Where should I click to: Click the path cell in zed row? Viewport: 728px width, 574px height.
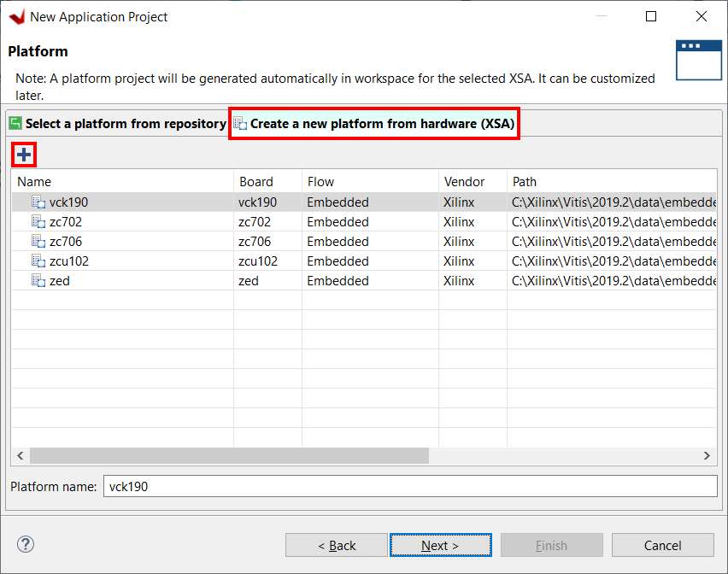coord(614,281)
